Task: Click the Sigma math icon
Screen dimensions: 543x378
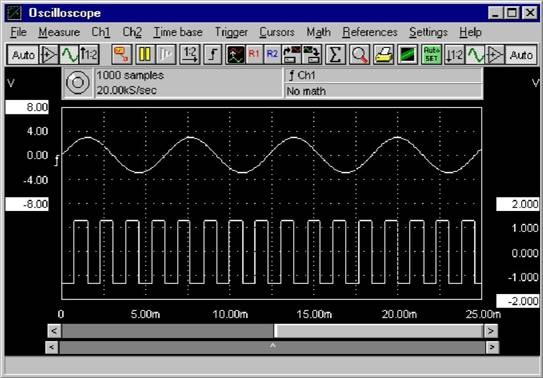Action: tap(335, 55)
